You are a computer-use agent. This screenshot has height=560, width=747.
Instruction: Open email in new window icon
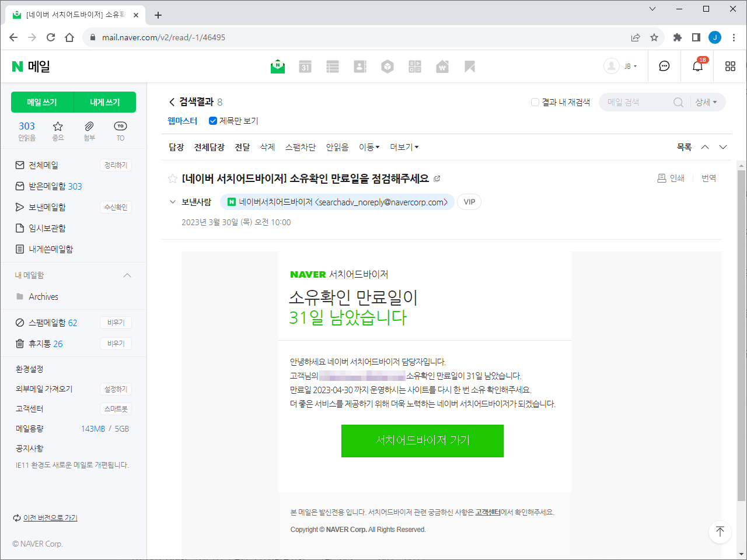(x=437, y=178)
